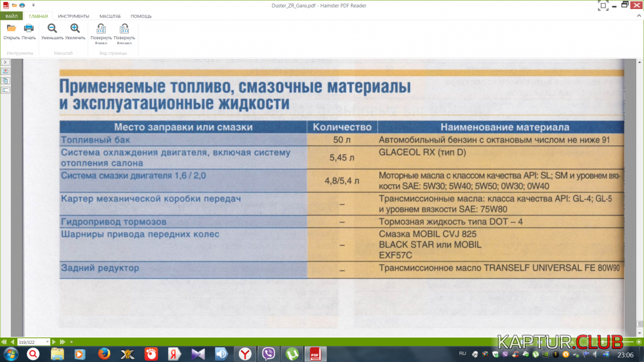Image resolution: width=644 pixels, height=362 pixels.
Task: Open the page number 319/322 dropdown
Action: pyautogui.click(x=48, y=342)
